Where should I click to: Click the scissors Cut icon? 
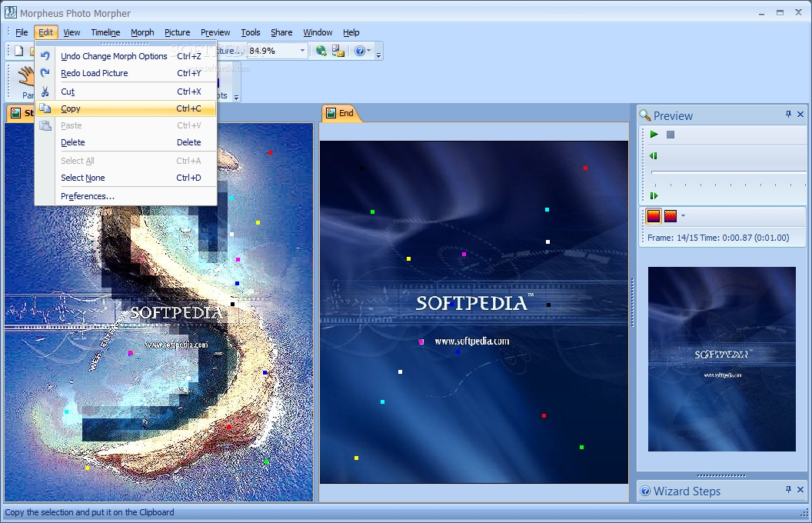click(45, 92)
